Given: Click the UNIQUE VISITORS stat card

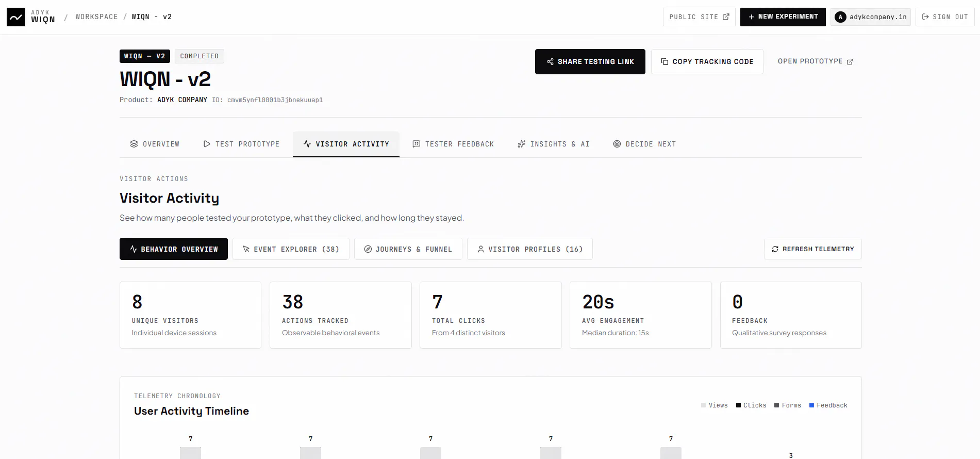Looking at the screenshot, I should [x=190, y=315].
